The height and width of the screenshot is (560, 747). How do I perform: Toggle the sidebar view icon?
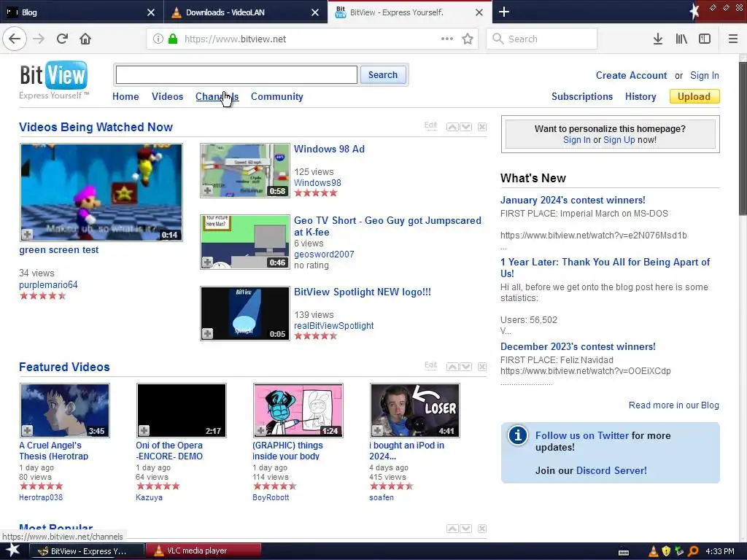pos(705,39)
